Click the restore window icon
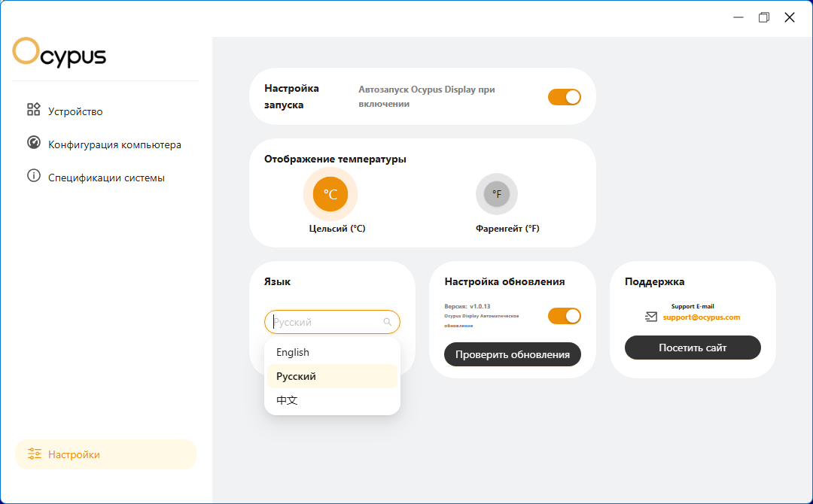813x504 pixels. coord(764,17)
